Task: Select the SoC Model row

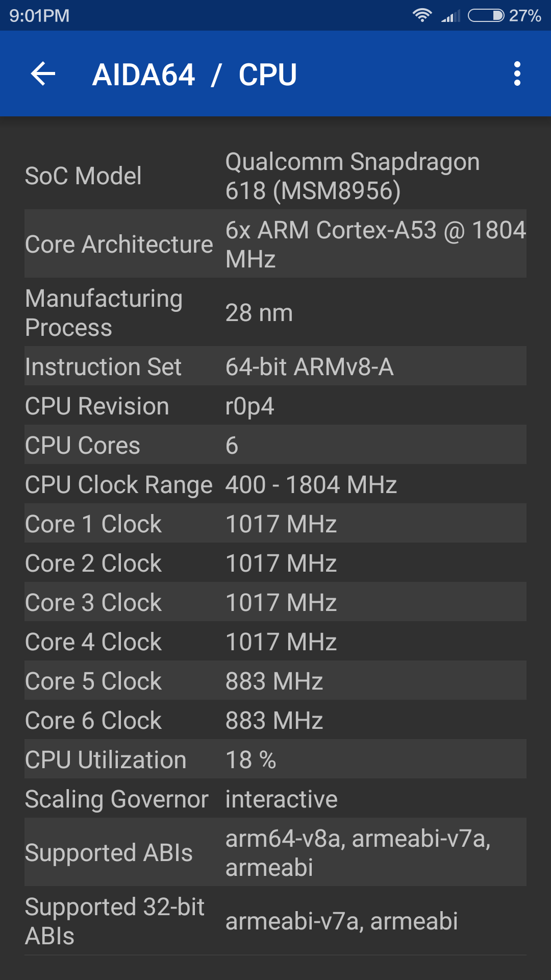Action: [275, 175]
